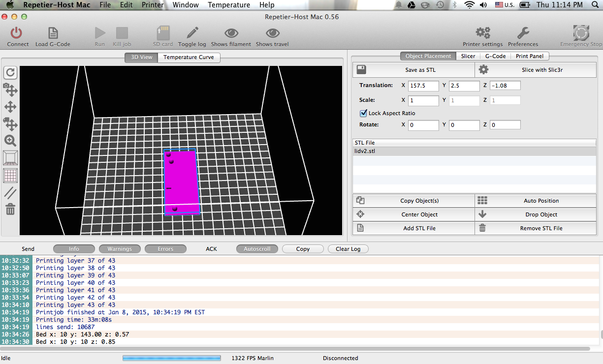Viewport: 603px width, 364px height.
Task: Click the Scale X input field
Action: 423,100
